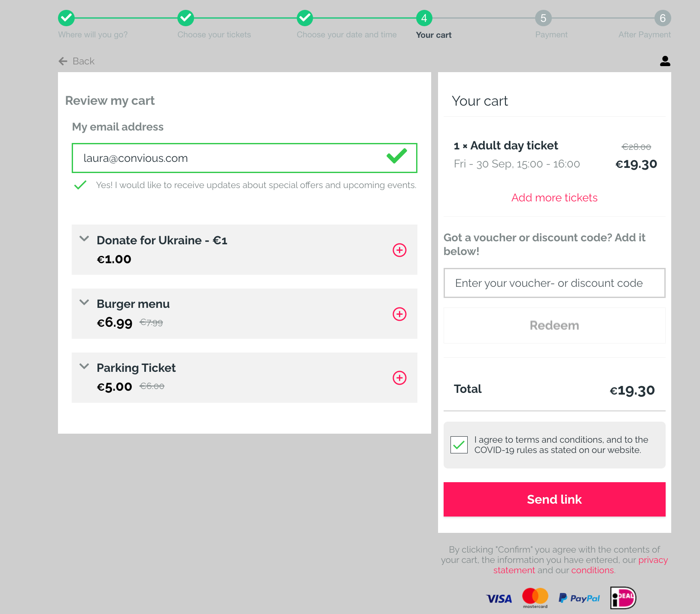
Task: Add Burger menu with plus icon
Action: tap(399, 314)
